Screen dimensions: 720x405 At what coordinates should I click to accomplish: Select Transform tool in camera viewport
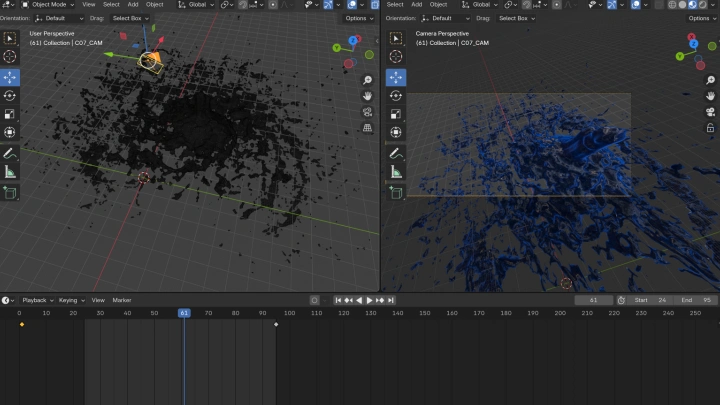pos(396,132)
